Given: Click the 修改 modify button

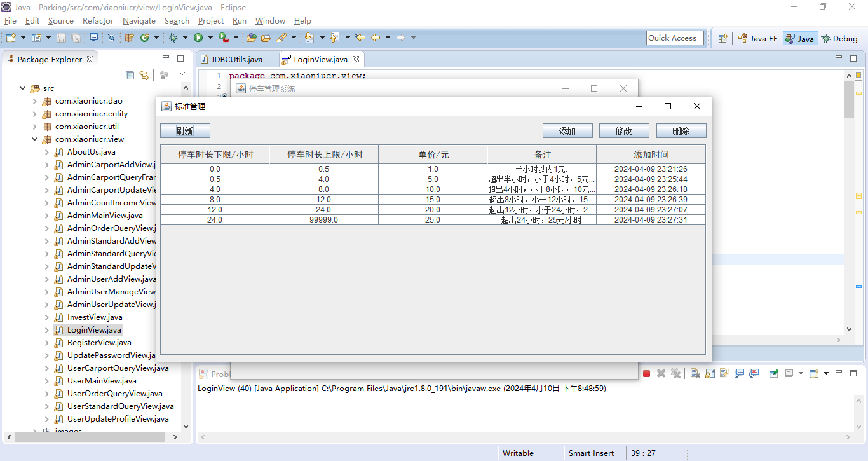Looking at the screenshot, I should (x=624, y=131).
